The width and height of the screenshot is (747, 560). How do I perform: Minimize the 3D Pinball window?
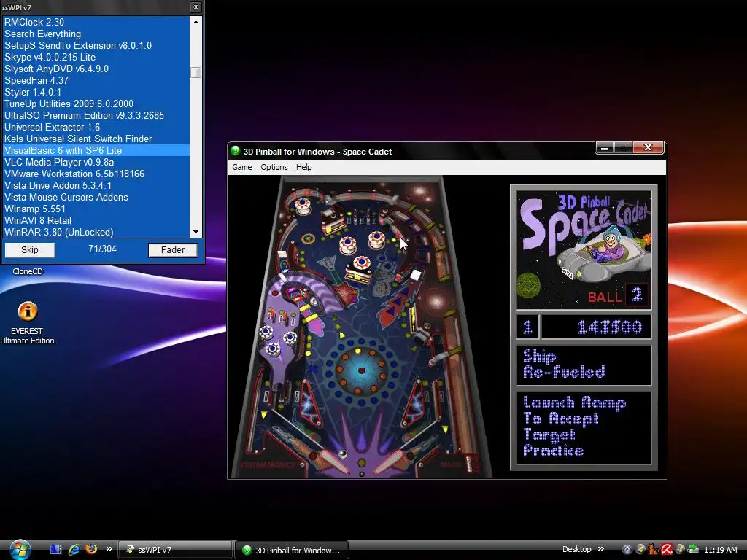[x=605, y=147]
